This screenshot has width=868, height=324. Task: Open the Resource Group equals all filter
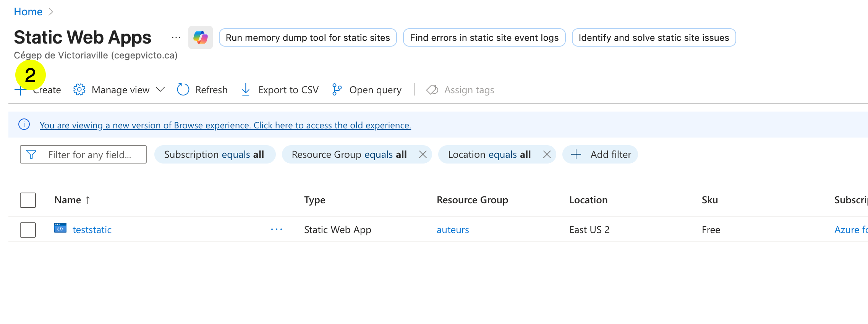coord(349,154)
